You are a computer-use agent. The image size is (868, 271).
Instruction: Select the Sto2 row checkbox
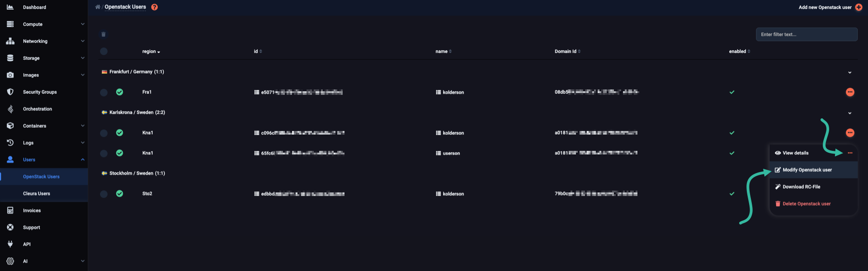click(x=104, y=194)
